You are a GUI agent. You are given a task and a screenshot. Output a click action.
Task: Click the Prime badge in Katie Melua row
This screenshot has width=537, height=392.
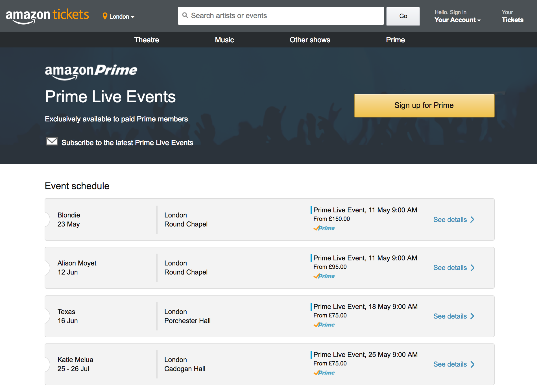324,373
